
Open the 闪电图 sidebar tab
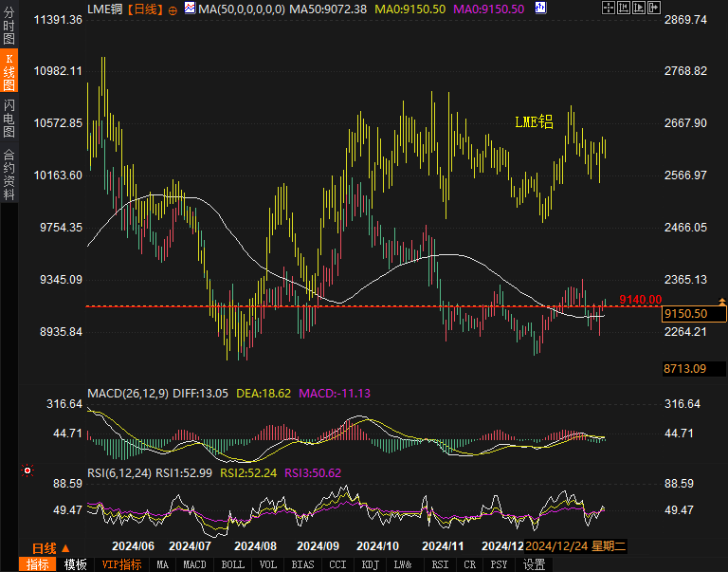click(x=9, y=118)
